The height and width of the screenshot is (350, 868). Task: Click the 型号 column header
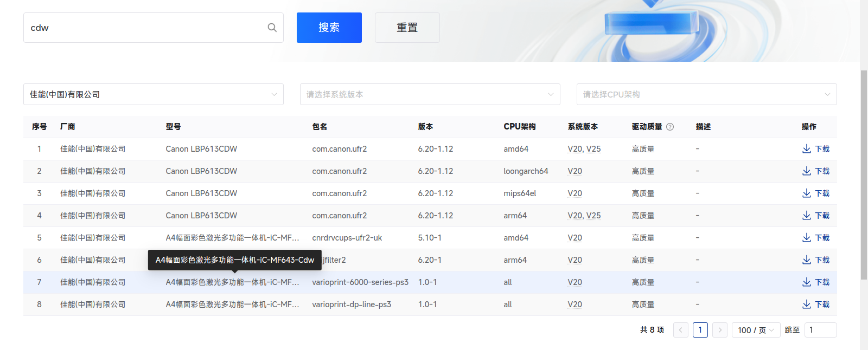click(x=174, y=127)
